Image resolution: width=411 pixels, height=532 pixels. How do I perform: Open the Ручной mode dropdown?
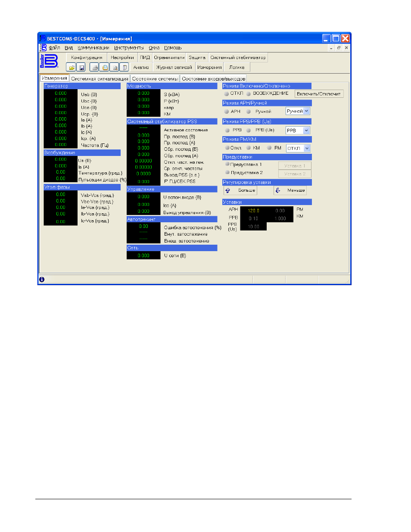pos(307,111)
